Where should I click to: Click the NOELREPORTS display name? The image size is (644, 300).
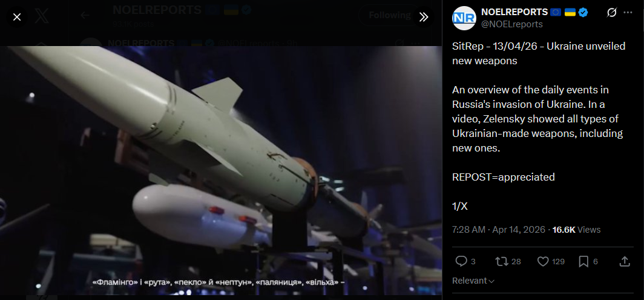(x=514, y=12)
